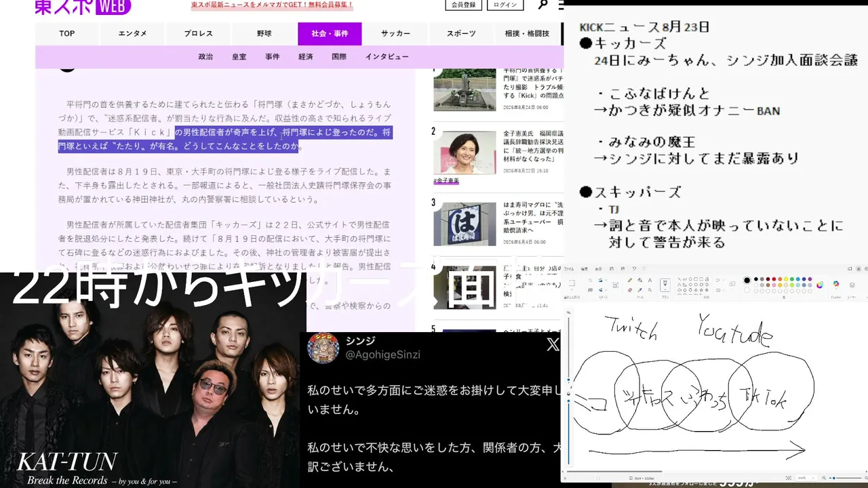Pick the green color swatch in Paint palette
Screen dimensions: 868x488
(x=792, y=279)
